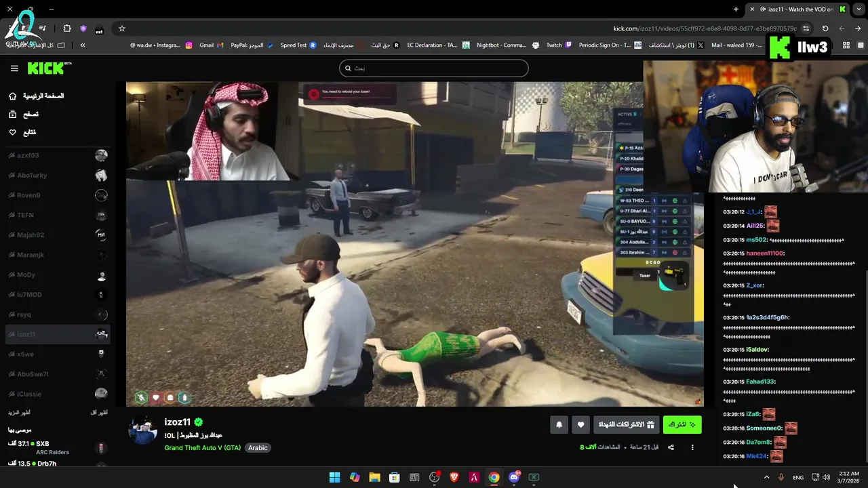Open Roven9 channel in sidebar
The height and width of the screenshot is (488, 868).
point(58,195)
